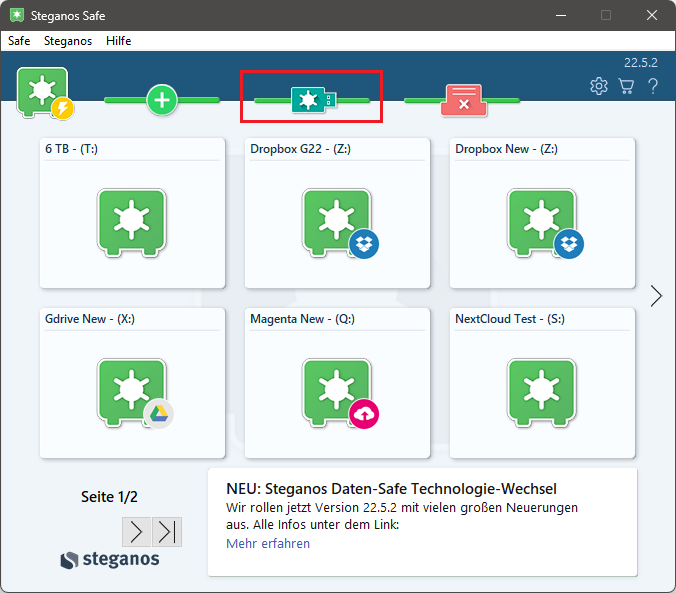The height and width of the screenshot is (593, 676).
Task: Open the shop via shopping cart icon
Action: 626,86
